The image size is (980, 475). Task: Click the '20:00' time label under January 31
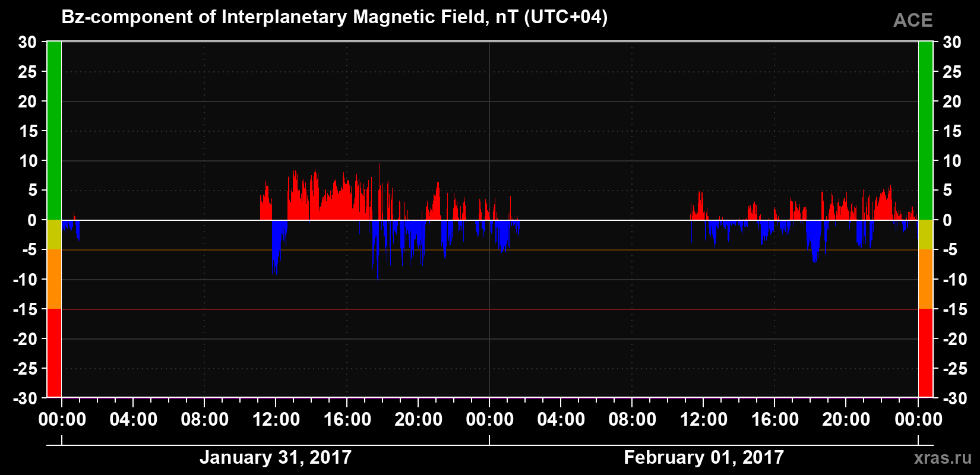tap(419, 419)
